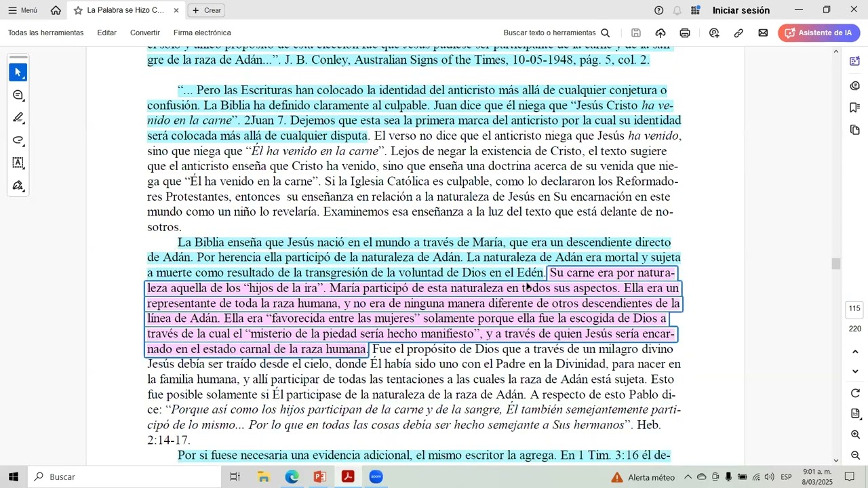868x488 pixels.
Task: Rotate the page view clockwise
Action: coord(855,393)
